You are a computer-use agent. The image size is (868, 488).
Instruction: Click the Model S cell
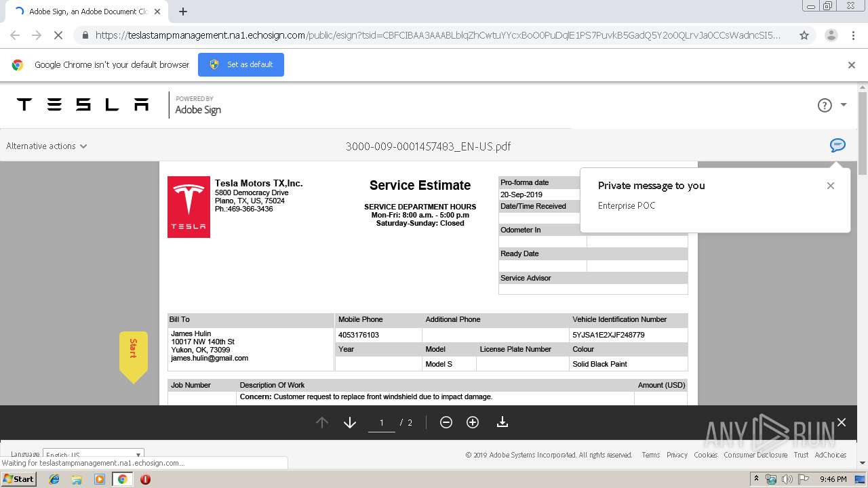click(449, 364)
